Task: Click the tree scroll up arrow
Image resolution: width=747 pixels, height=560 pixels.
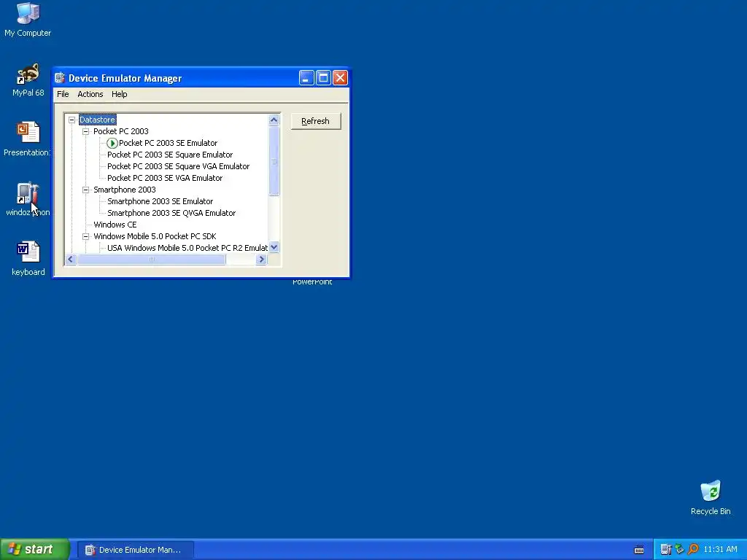Action: pyautogui.click(x=274, y=120)
